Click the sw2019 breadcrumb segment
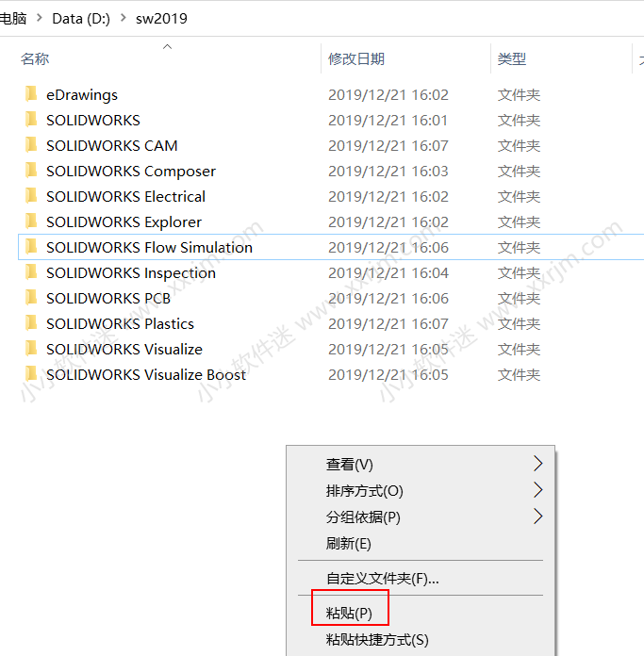The width and height of the screenshot is (644, 656). 161,19
